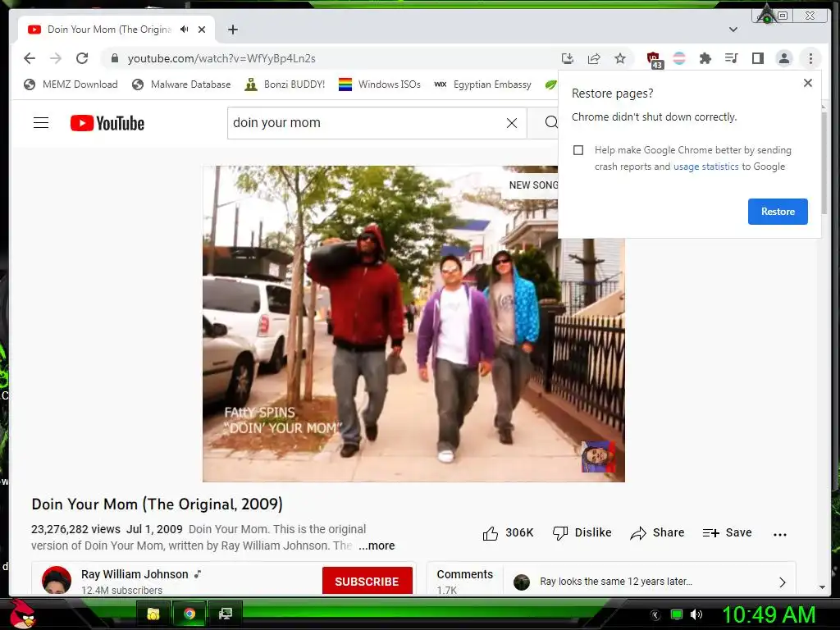This screenshot has height=630, width=840.
Task: Subscribe to Ray William Johnson
Action: [367, 582]
